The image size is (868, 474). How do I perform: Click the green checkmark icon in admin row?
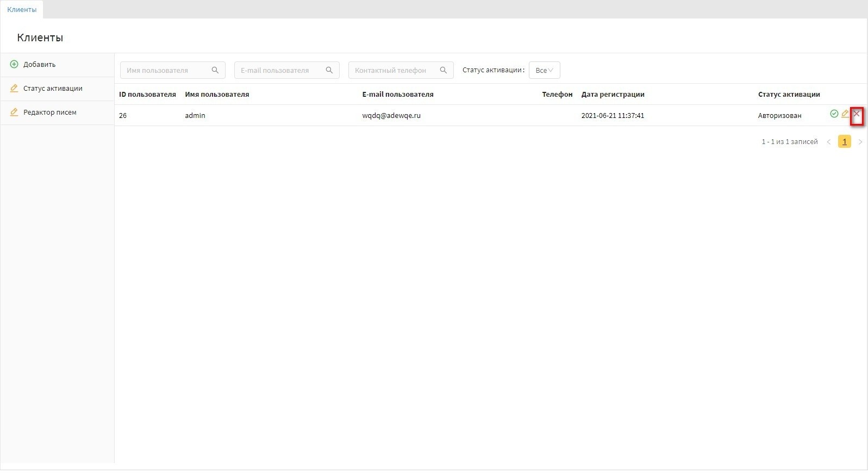point(834,114)
